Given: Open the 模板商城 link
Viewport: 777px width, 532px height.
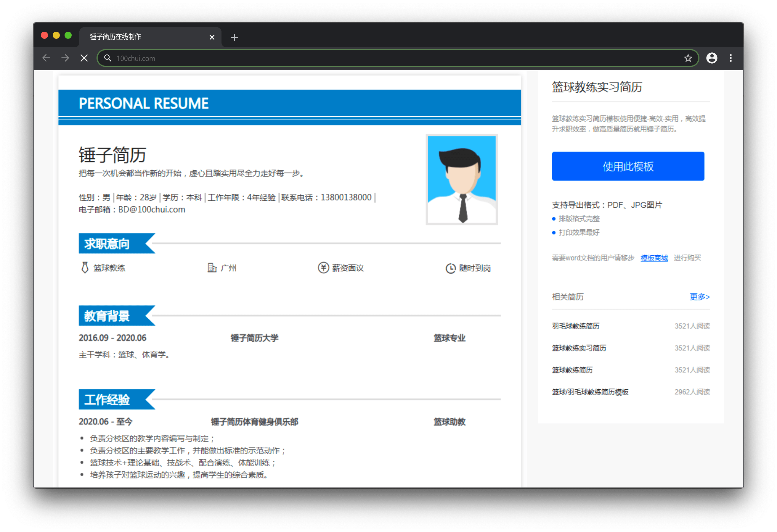Looking at the screenshot, I should click(x=654, y=258).
